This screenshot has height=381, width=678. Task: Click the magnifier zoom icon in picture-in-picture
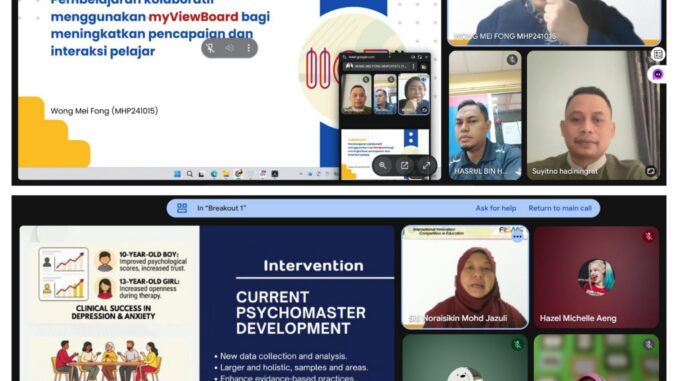[383, 165]
